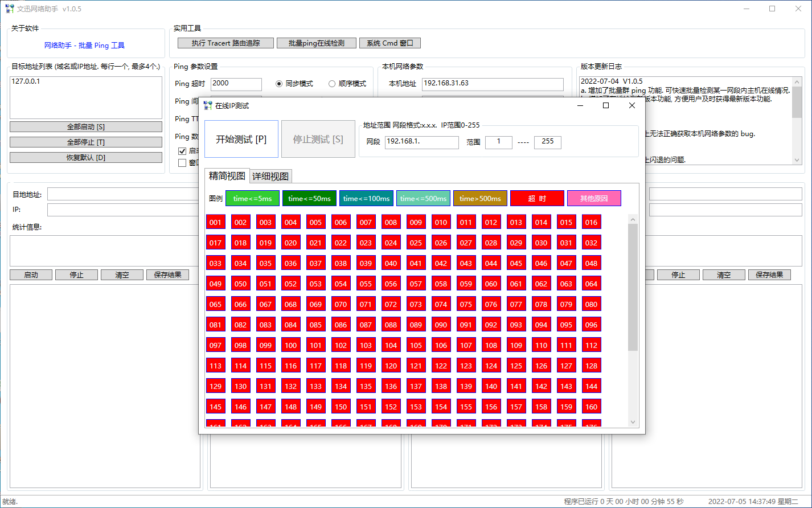Click the time<=500ms legend swatch
Viewport: 812px width, 508px height.
(423, 198)
